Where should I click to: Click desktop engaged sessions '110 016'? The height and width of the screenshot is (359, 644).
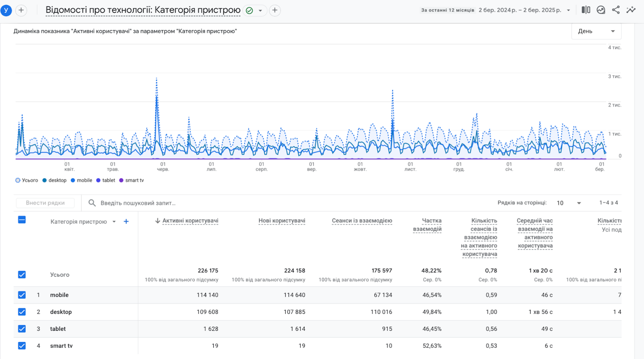[x=381, y=312]
